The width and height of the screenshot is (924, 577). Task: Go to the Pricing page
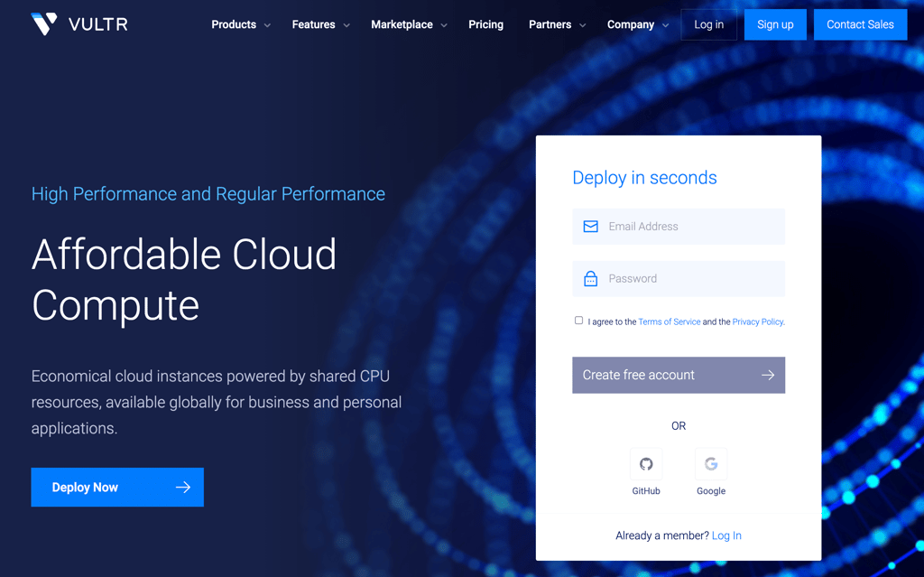(x=485, y=24)
